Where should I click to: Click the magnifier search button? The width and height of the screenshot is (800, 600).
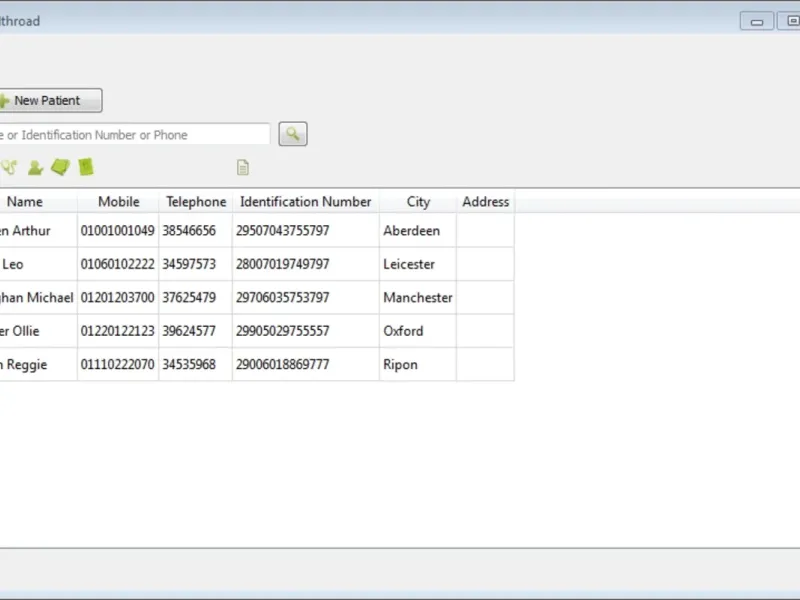click(293, 134)
